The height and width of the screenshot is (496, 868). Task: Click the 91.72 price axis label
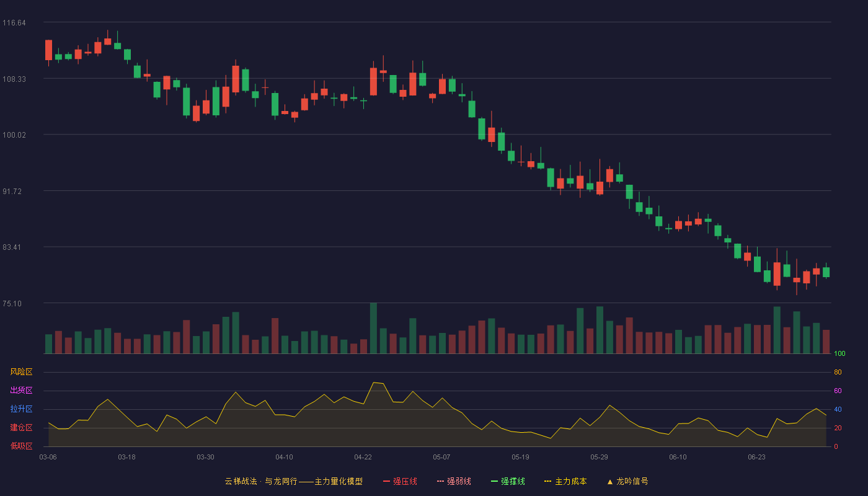12,192
